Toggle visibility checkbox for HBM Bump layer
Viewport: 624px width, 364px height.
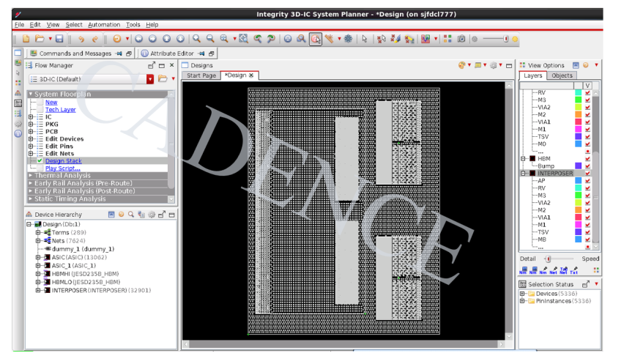point(587,166)
